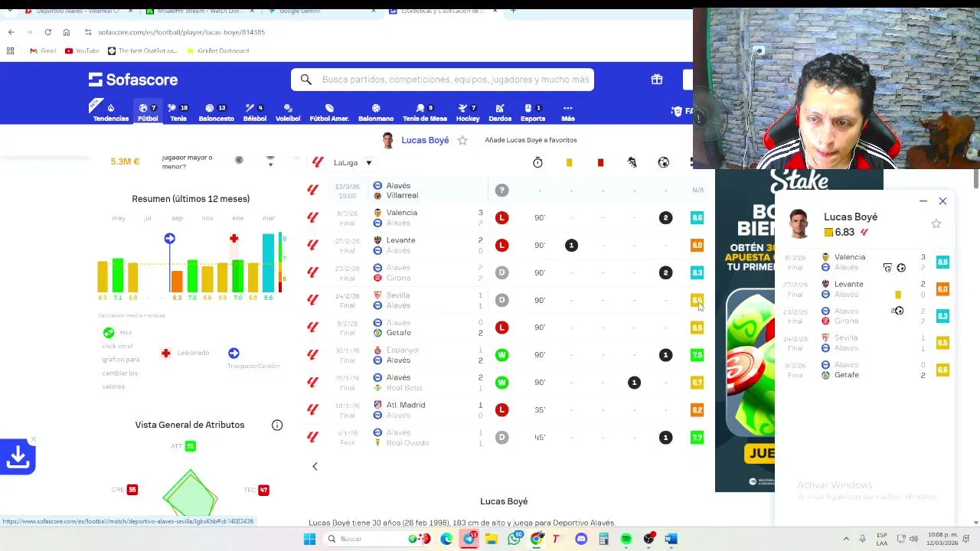The image size is (980, 551).
Task: Open Word from the taskbar
Action: tap(671, 539)
